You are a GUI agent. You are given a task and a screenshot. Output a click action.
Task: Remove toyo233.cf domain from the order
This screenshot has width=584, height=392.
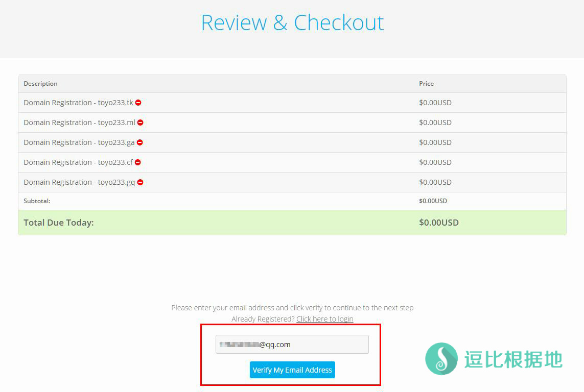(x=137, y=162)
